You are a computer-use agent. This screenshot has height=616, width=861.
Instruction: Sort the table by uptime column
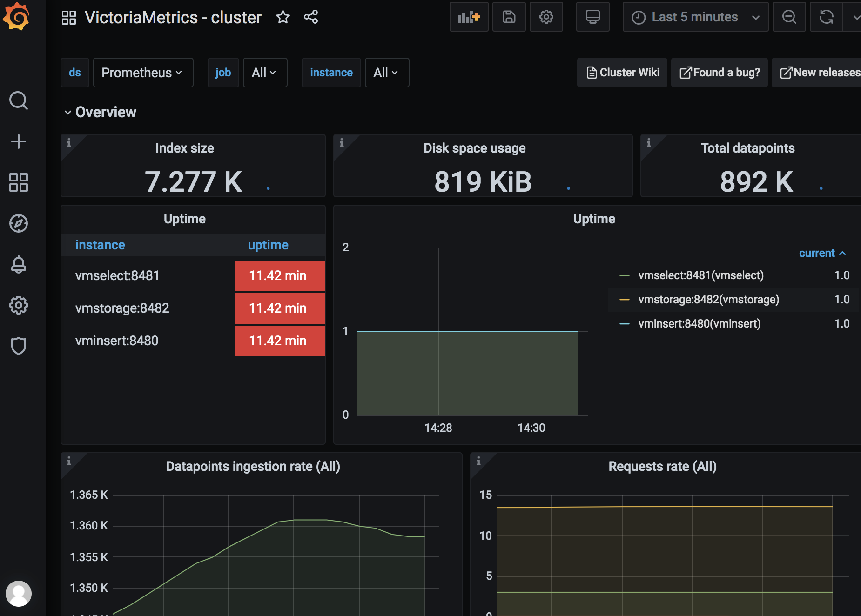tap(268, 245)
